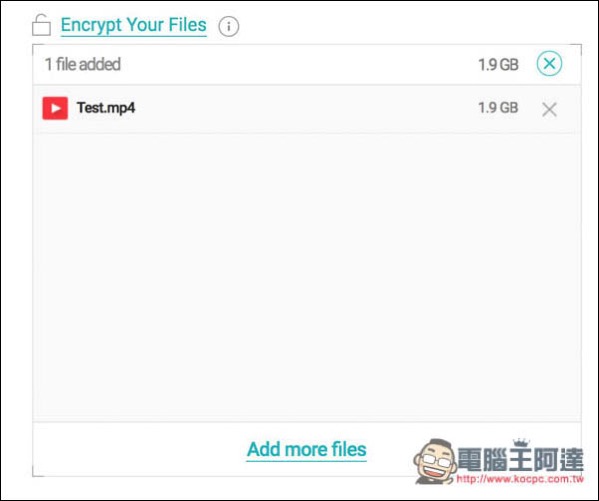The height and width of the screenshot is (501, 599).
Task: Remove Test.mp4 using the gray X
Action: pyautogui.click(x=549, y=110)
